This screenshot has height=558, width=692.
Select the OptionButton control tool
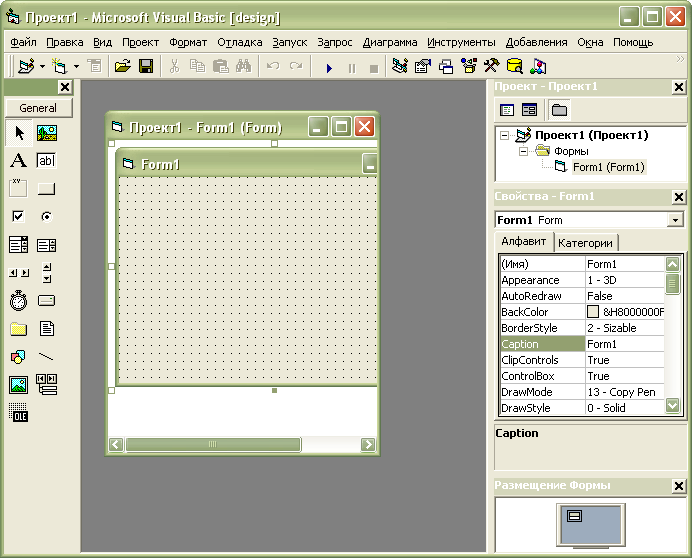pos(47,216)
